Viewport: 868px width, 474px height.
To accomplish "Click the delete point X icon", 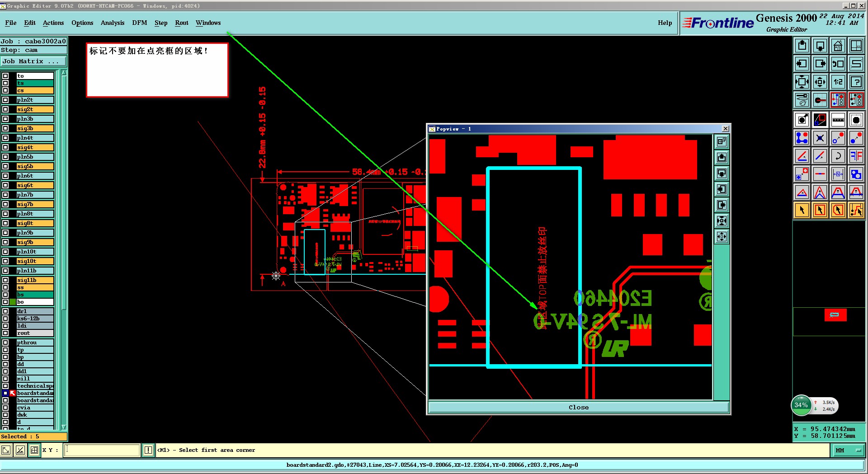I will coord(820,138).
